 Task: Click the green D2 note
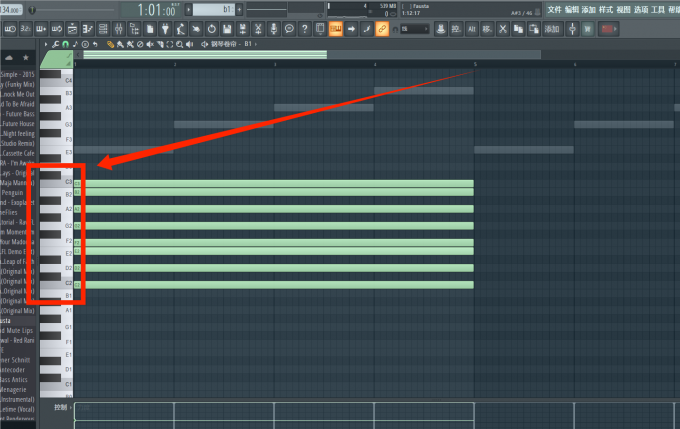(x=274, y=268)
